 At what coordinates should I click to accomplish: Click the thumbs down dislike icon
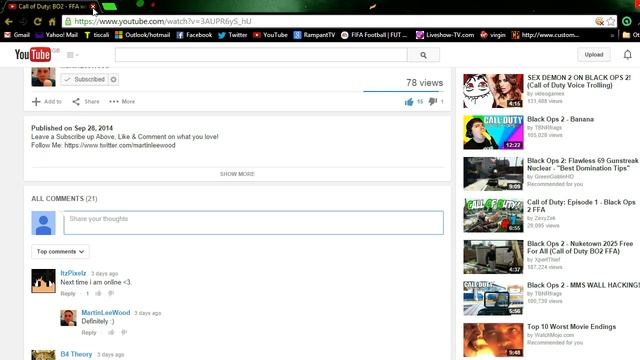pos(433,102)
